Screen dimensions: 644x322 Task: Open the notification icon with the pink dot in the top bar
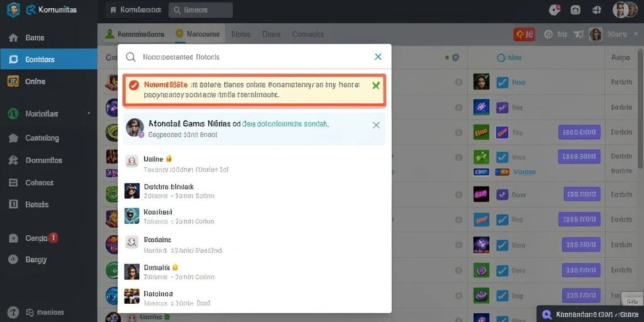click(x=555, y=10)
